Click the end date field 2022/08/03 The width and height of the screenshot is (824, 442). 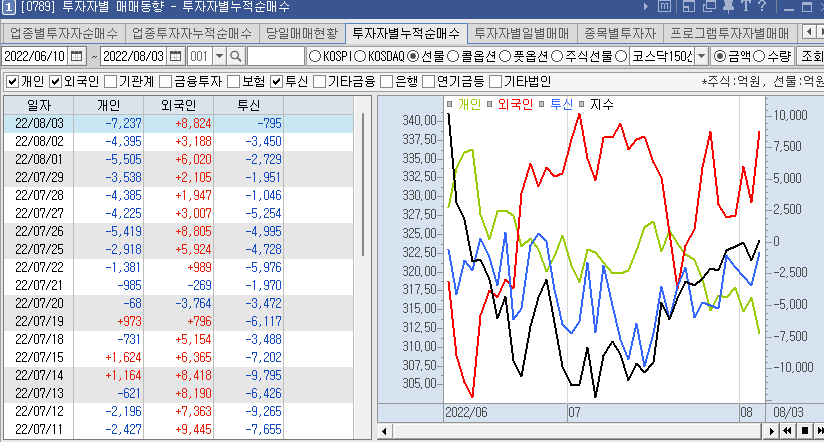tap(134, 56)
